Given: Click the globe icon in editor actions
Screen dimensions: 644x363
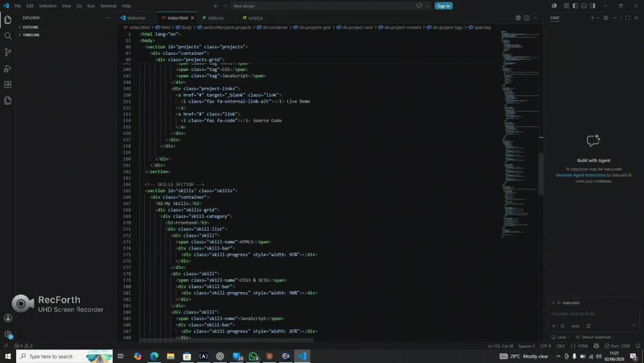Looking at the screenshot, I should tap(518, 17).
